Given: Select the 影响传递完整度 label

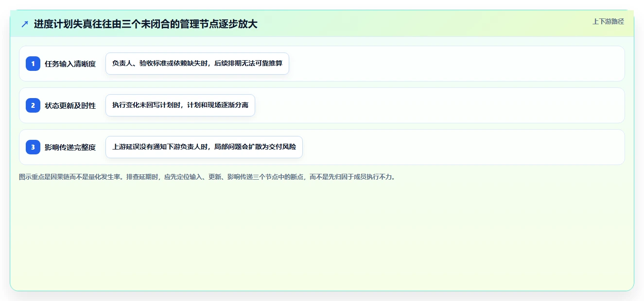Looking at the screenshot, I should coord(70,147).
